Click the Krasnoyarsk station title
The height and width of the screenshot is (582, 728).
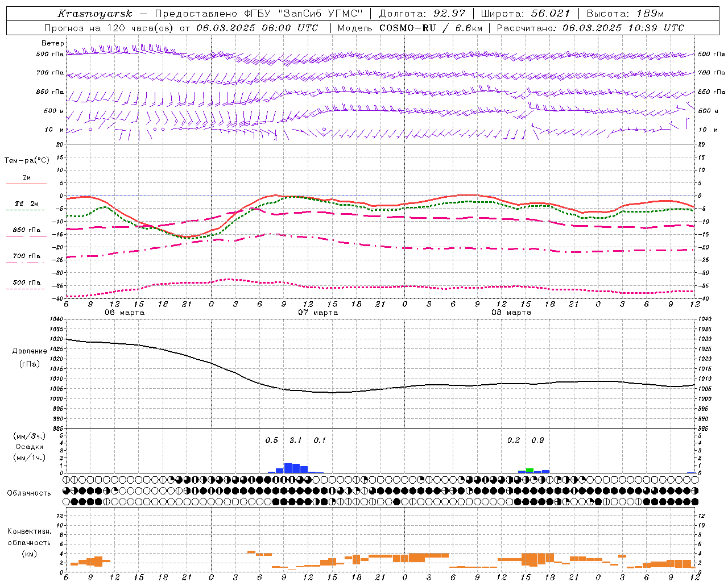click(x=95, y=14)
